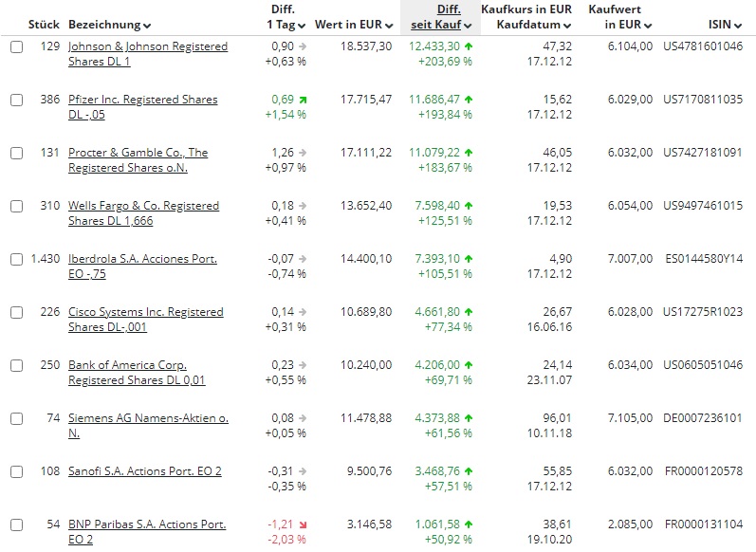Open Iberdrola S.A. Acciones link
The image size is (756, 552).
click(x=142, y=266)
